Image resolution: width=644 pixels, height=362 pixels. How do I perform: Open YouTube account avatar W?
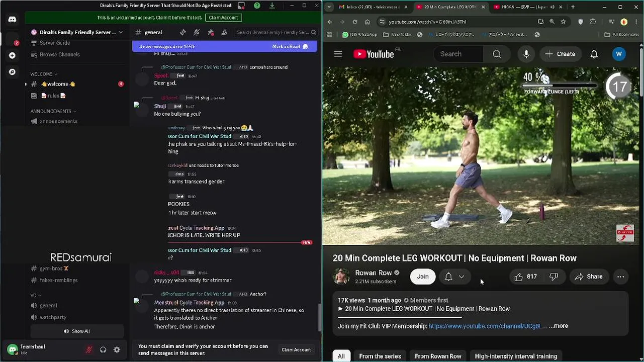pos(619,54)
